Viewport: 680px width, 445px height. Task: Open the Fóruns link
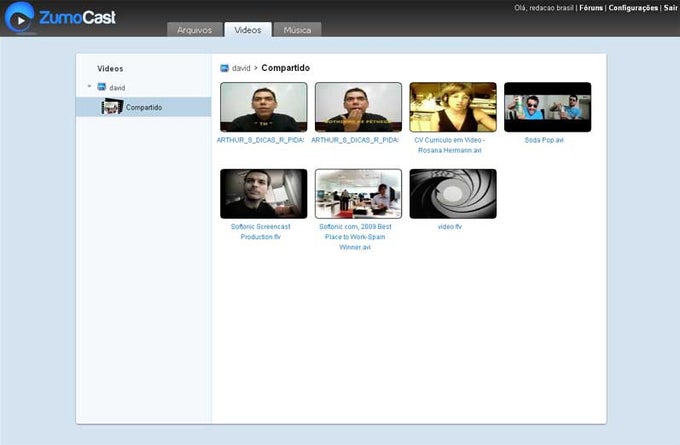[x=591, y=8]
